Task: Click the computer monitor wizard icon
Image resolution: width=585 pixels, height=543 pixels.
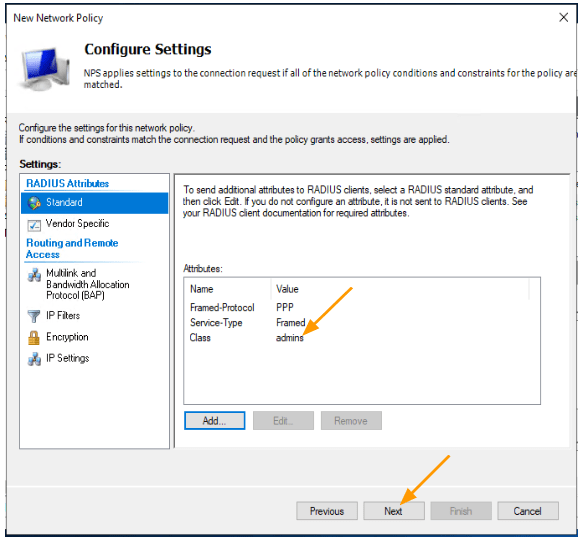Action: [45, 69]
